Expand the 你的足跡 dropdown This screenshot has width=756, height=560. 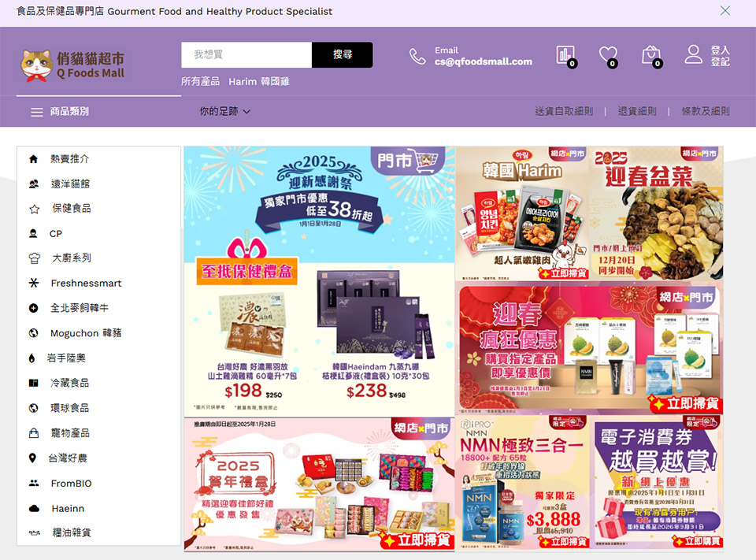(x=224, y=112)
